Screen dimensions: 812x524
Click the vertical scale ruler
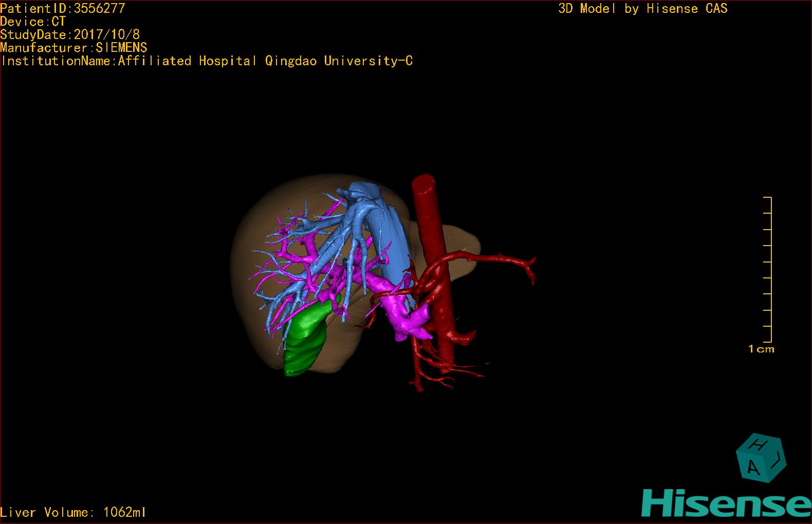tap(768, 269)
